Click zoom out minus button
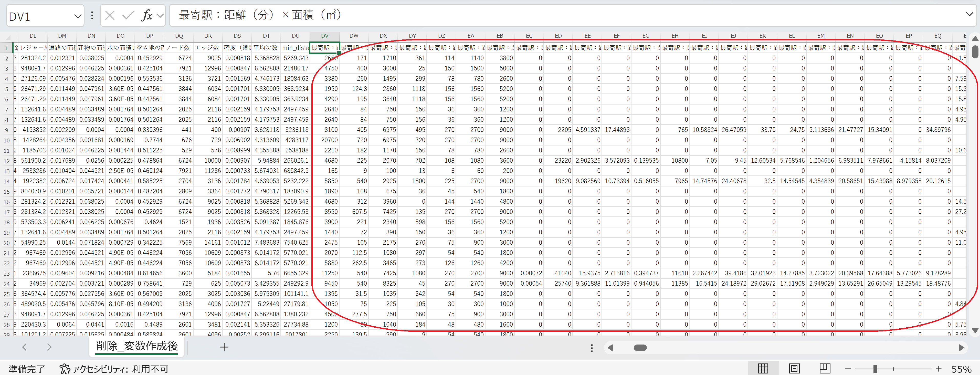 [848, 369]
